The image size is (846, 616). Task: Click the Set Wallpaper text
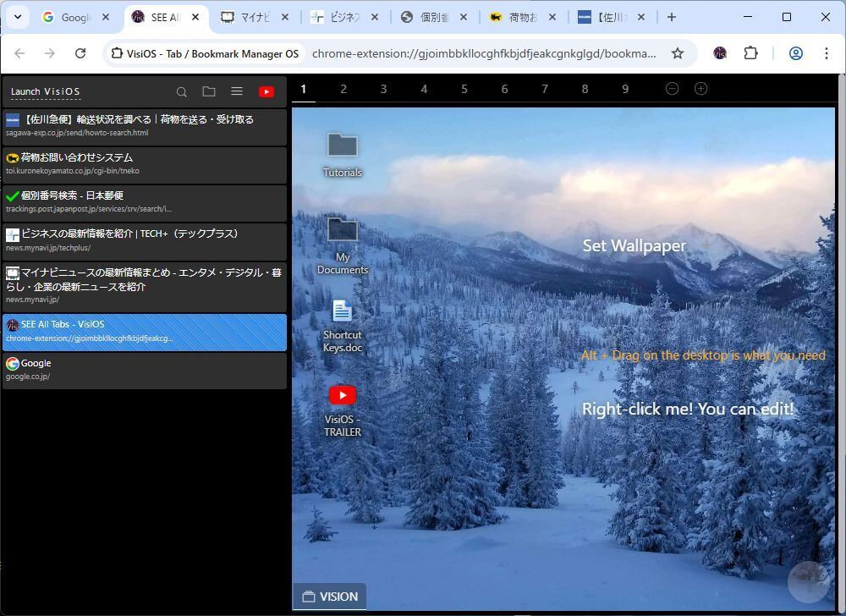pyautogui.click(x=634, y=246)
